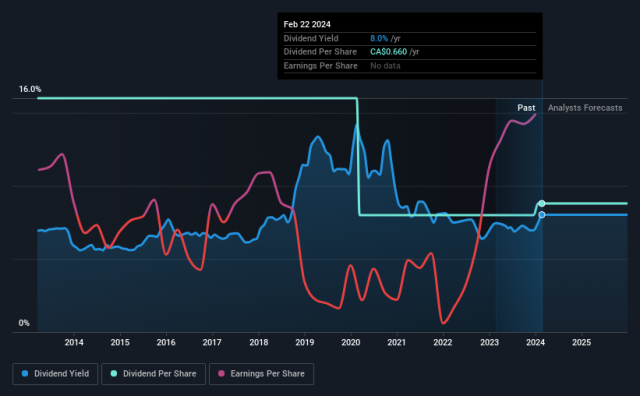Click the 2025 x-axis year label
The width and height of the screenshot is (640, 396).
point(582,342)
